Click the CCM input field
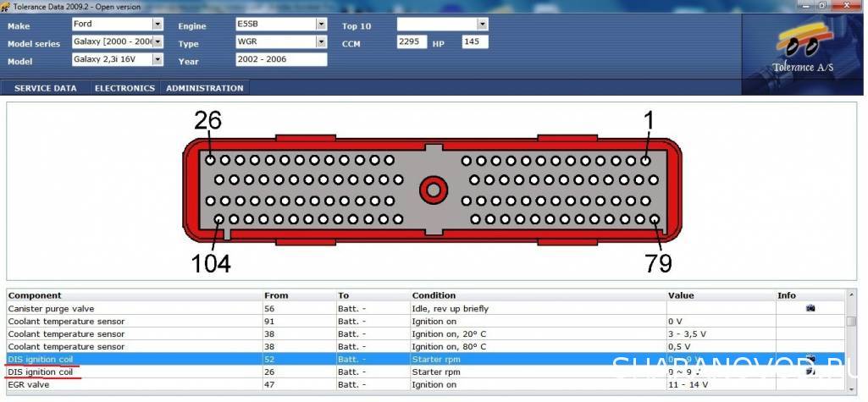Screen dimensions: 868x402 point(411,42)
